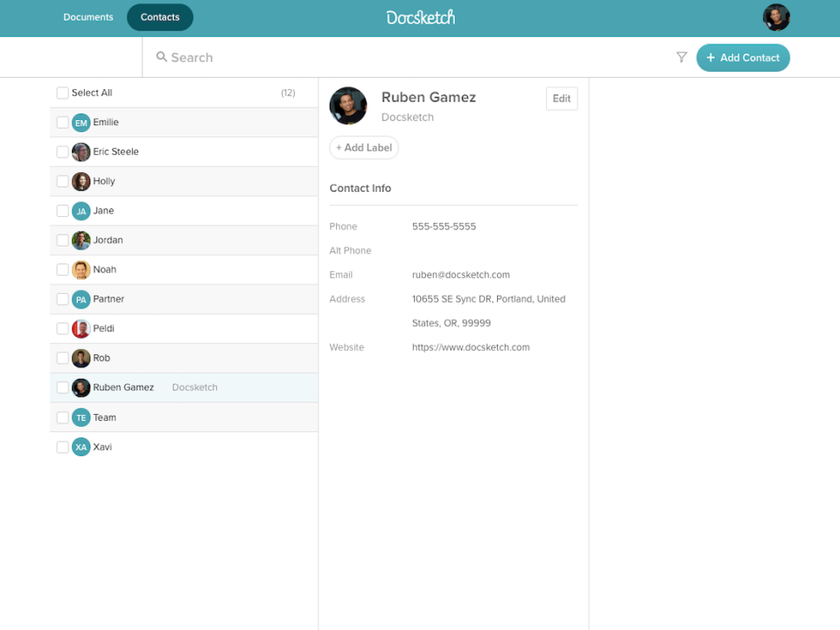Open the docsketch.com website link
Viewport: 840px width, 630px height.
471,347
